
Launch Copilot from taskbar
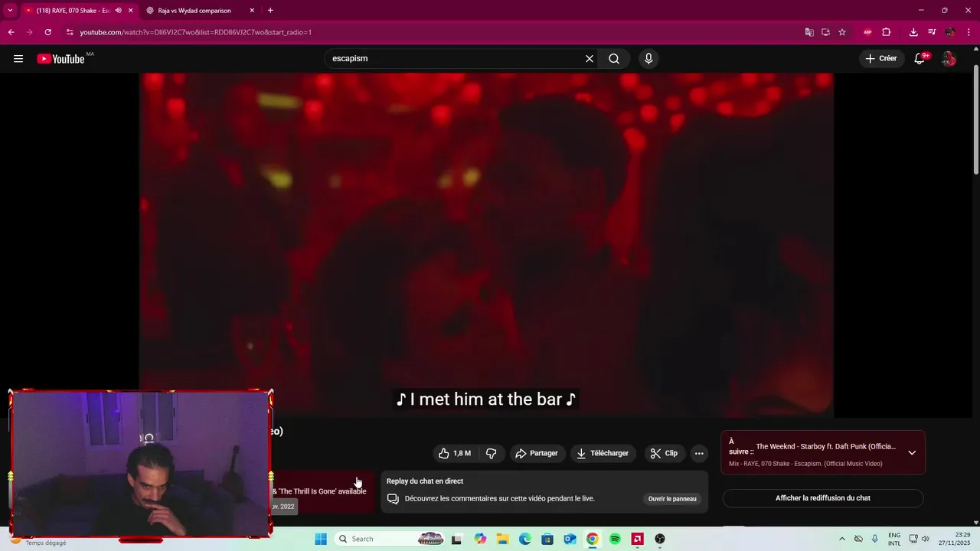(480, 539)
